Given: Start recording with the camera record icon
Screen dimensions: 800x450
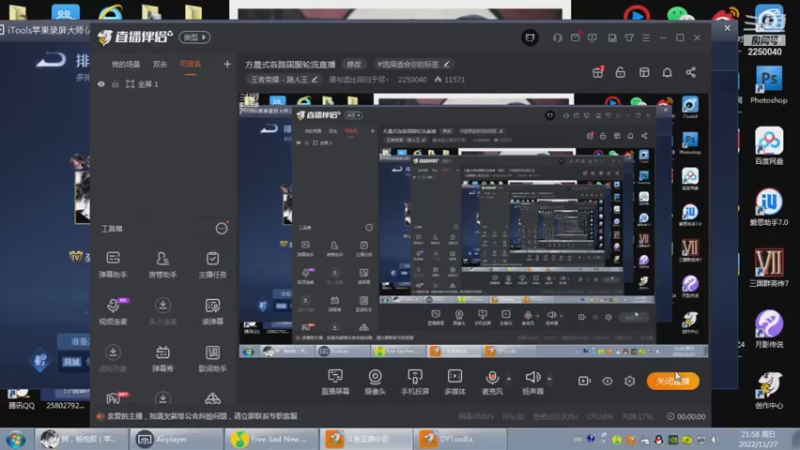Looking at the screenshot, I should click(x=584, y=381).
